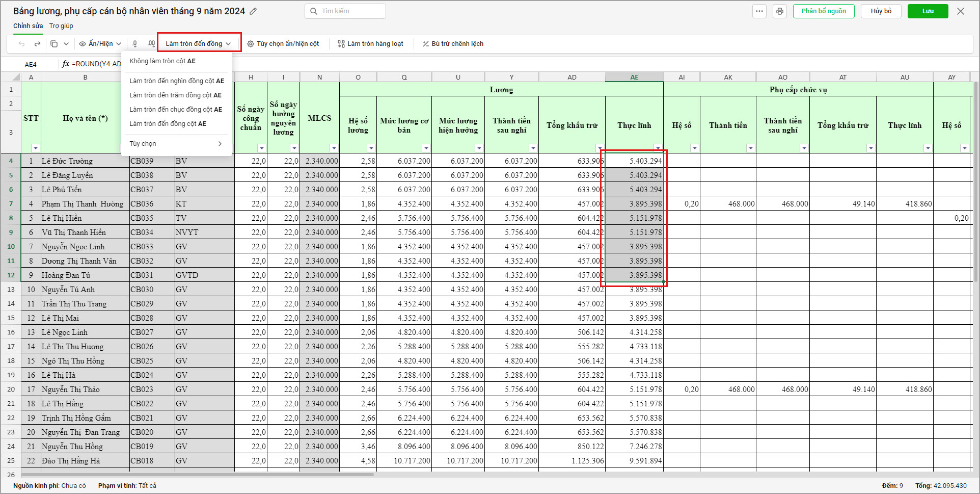This screenshot has height=494, width=980.
Task: Expand the 'Làm tròn đến đồng' dropdown
Action: point(199,43)
